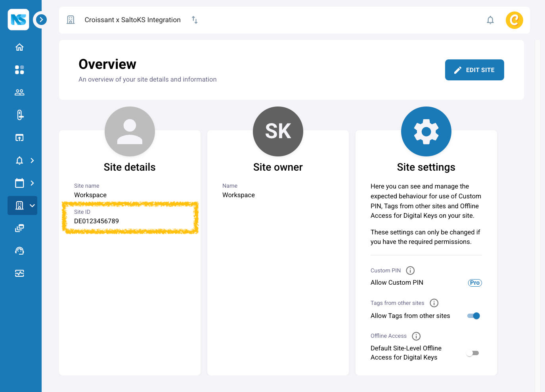Open the Home section in the sidebar

coord(19,47)
